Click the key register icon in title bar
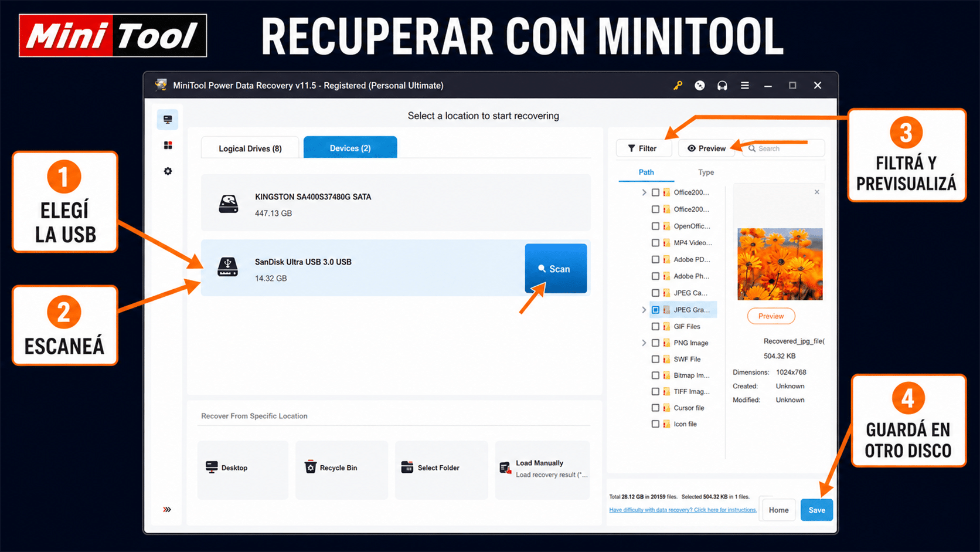This screenshot has height=552, width=980. [678, 86]
